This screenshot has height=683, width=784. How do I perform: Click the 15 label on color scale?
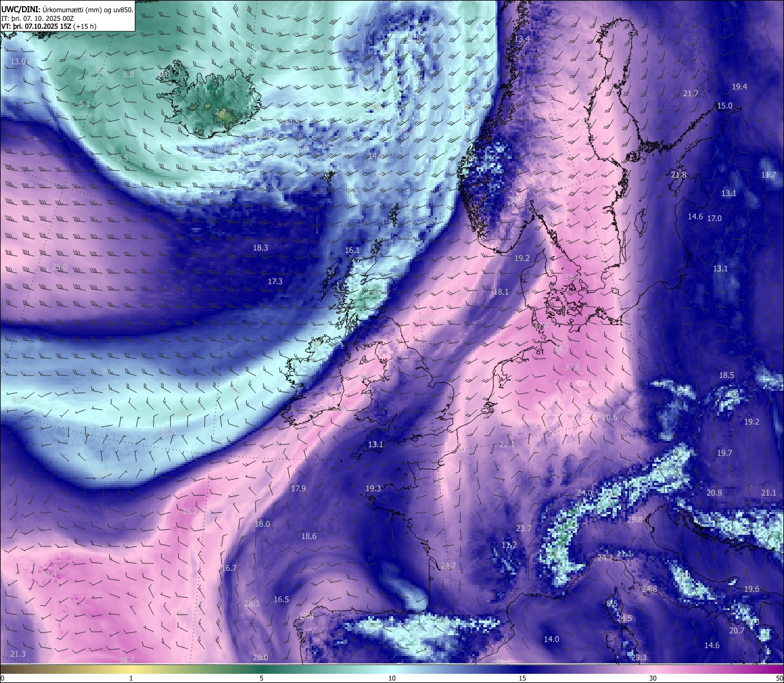(522, 678)
